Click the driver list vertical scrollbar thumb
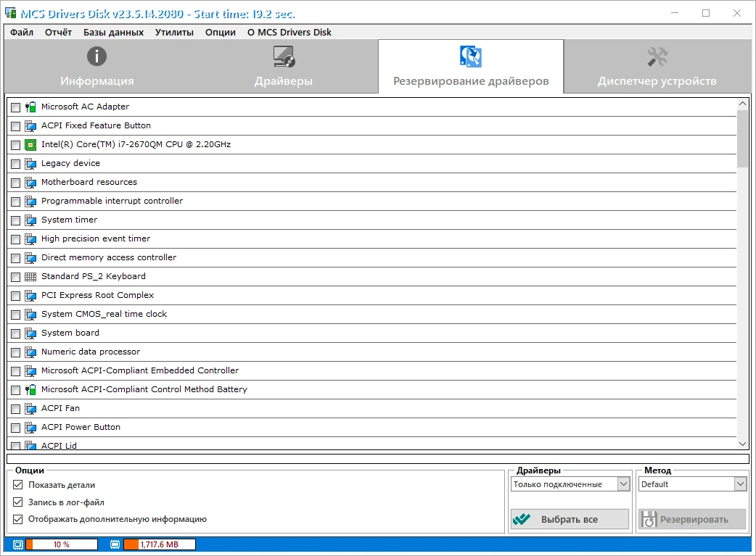Screen dimensions: 756x556 742,138
